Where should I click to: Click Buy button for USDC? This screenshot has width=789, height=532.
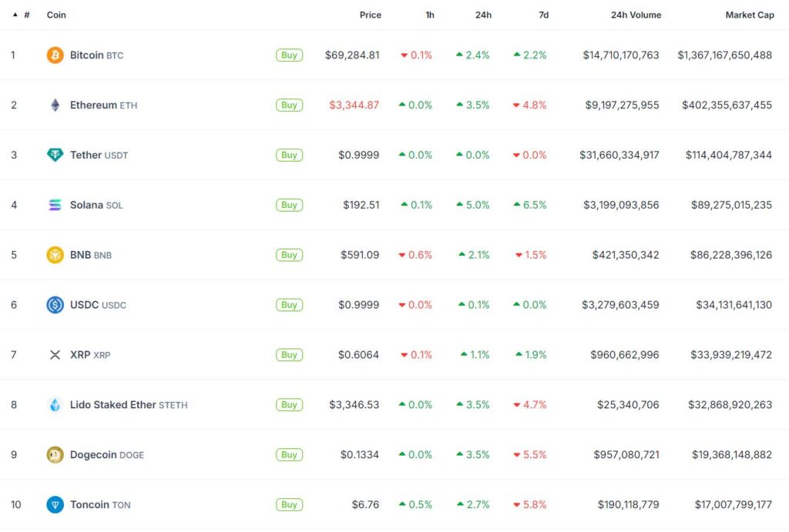coord(290,305)
